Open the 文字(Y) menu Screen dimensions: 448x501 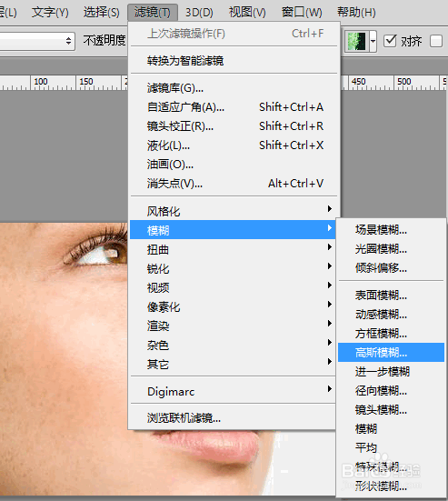point(50,13)
